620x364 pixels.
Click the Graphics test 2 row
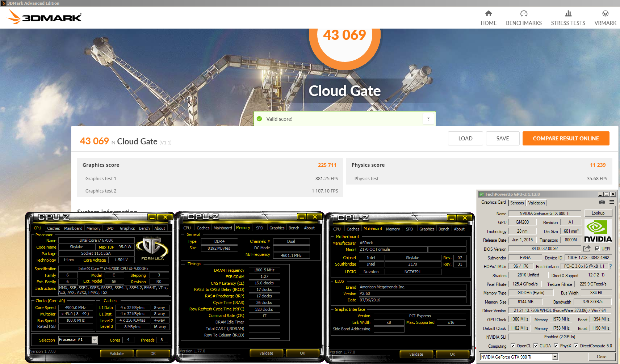pos(210,191)
